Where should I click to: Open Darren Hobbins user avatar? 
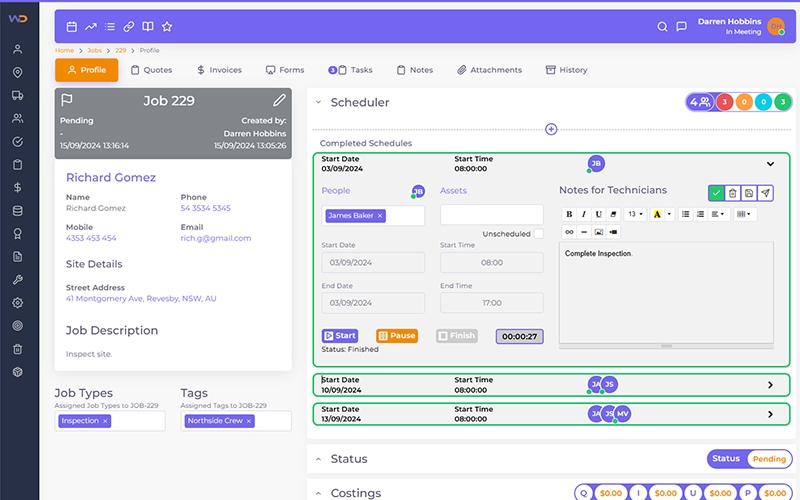point(776,27)
